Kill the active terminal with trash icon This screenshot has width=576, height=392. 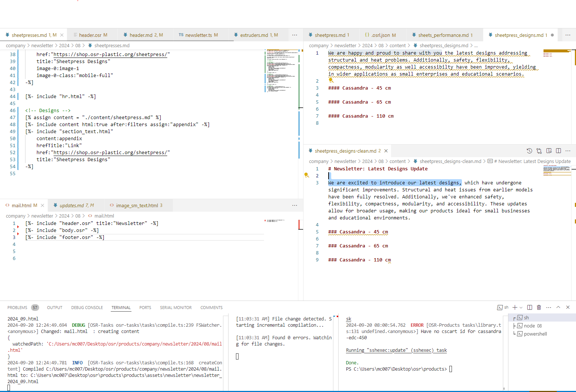coord(539,307)
